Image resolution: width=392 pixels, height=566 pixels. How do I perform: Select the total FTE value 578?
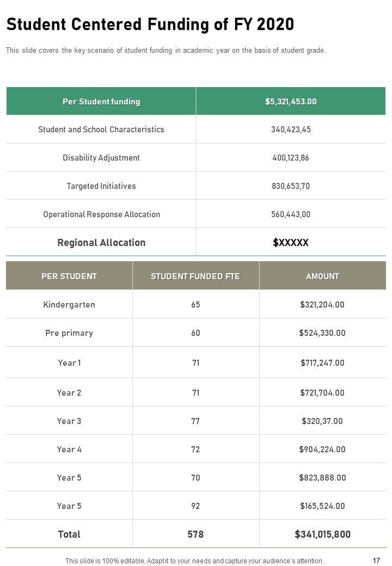coord(195,534)
